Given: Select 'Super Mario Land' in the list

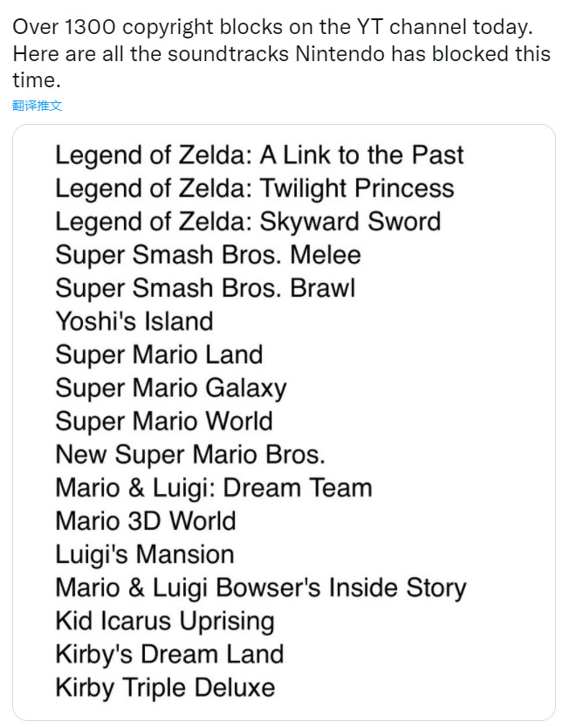Looking at the screenshot, I should point(159,354).
